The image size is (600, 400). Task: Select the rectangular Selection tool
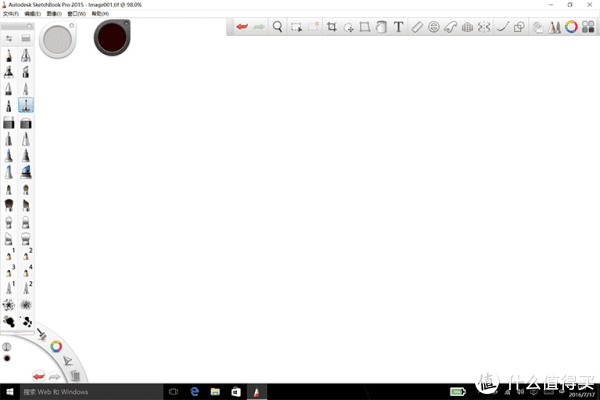point(297,27)
